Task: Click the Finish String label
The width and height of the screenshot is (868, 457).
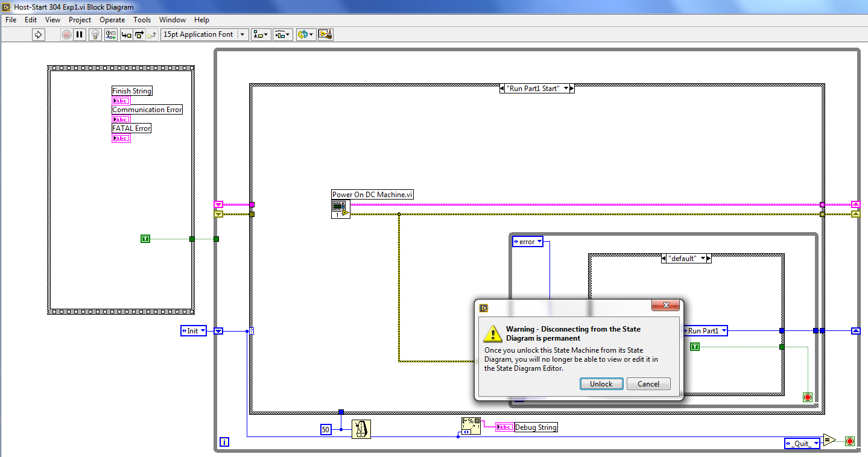Action: [x=132, y=91]
